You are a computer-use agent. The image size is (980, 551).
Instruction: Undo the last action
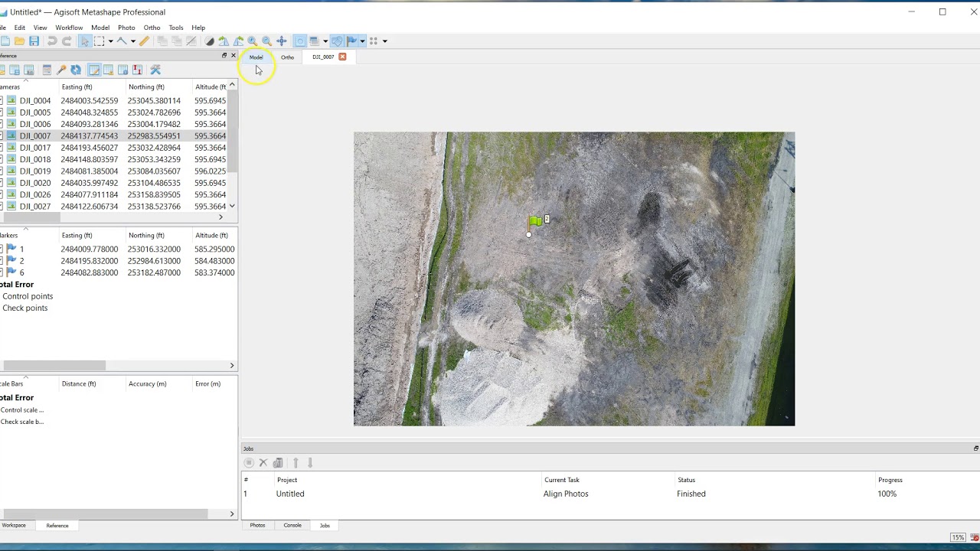pyautogui.click(x=52, y=41)
